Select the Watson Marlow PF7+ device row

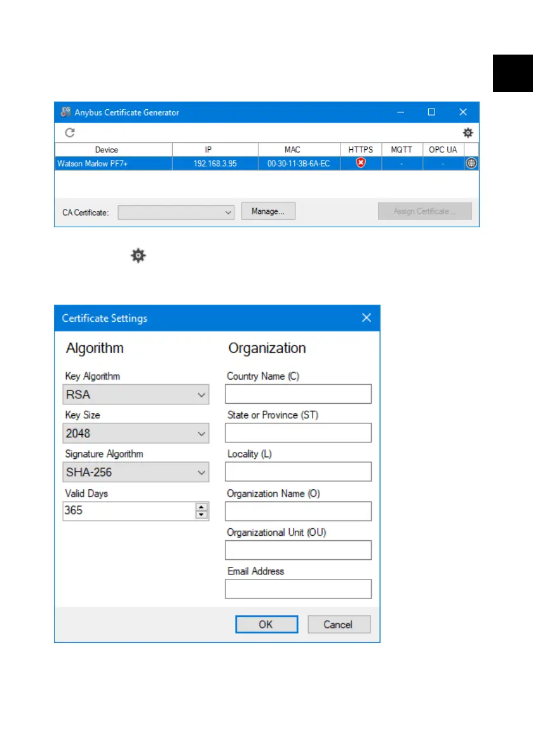tap(266, 163)
